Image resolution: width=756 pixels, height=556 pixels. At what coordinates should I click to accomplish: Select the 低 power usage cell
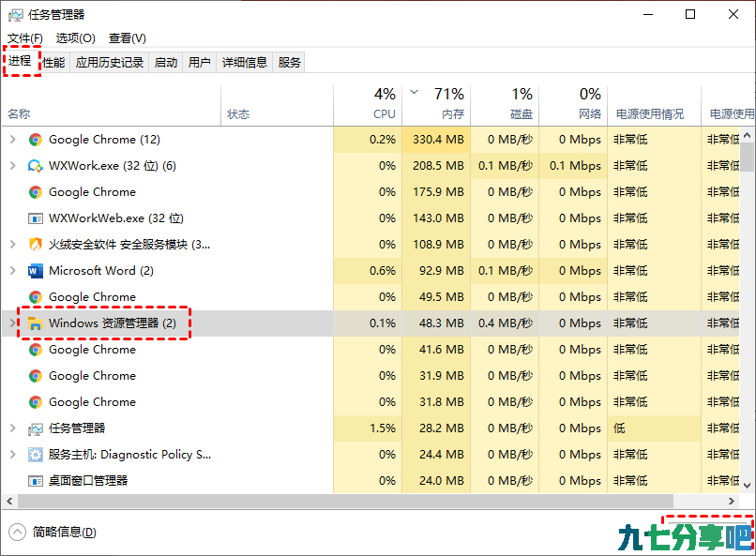click(x=655, y=428)
